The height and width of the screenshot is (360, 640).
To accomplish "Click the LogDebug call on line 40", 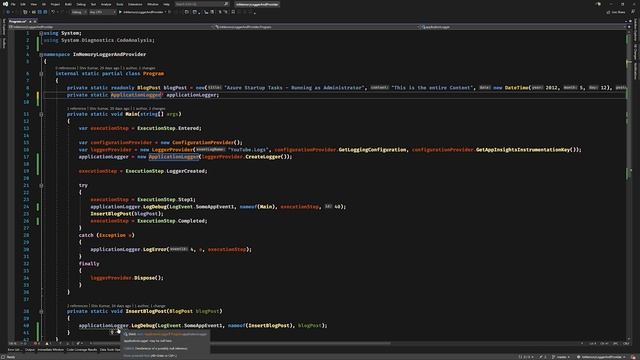I will (143, 326).
